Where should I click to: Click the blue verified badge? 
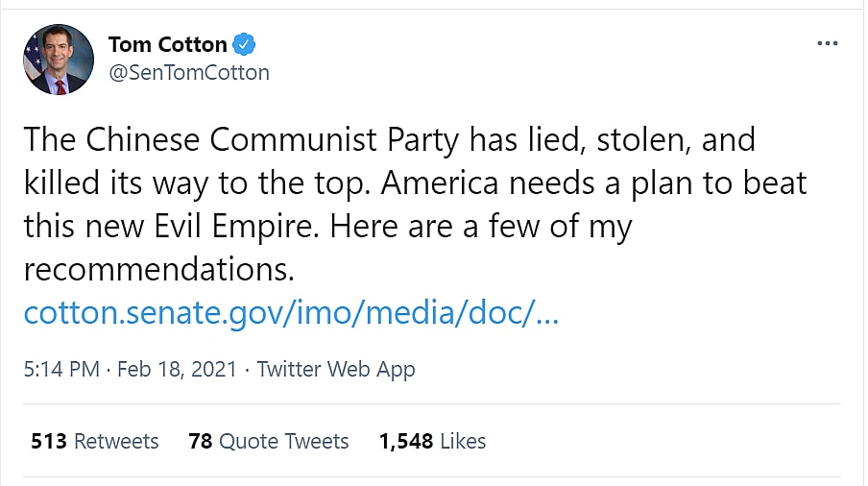click(x=246, y=44)
